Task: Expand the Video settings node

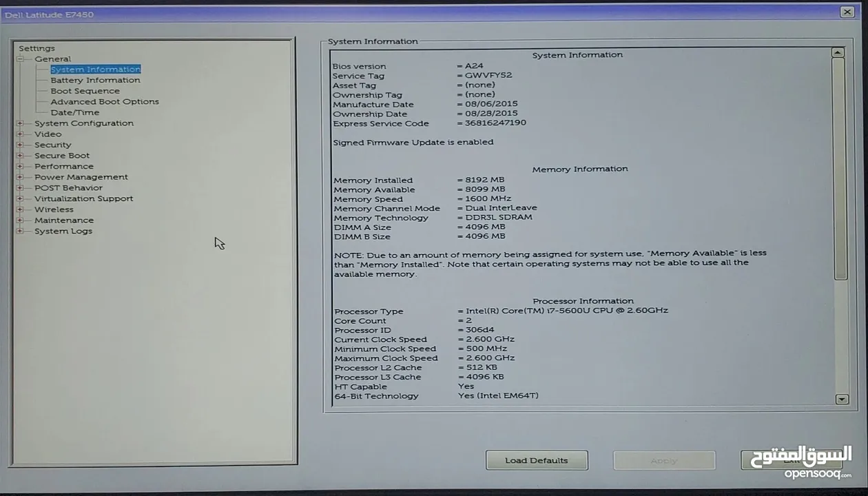Action: click(x=20, y=134)
